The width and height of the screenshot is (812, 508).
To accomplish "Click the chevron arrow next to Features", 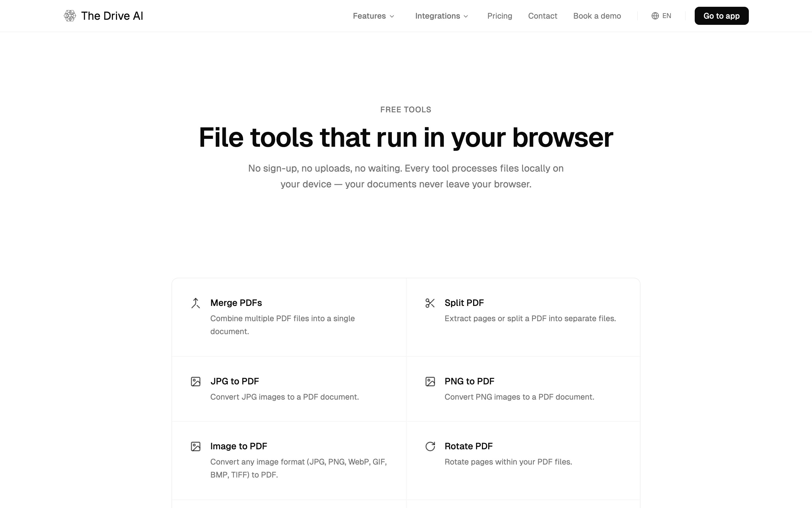I will click(x=392, y=16).
